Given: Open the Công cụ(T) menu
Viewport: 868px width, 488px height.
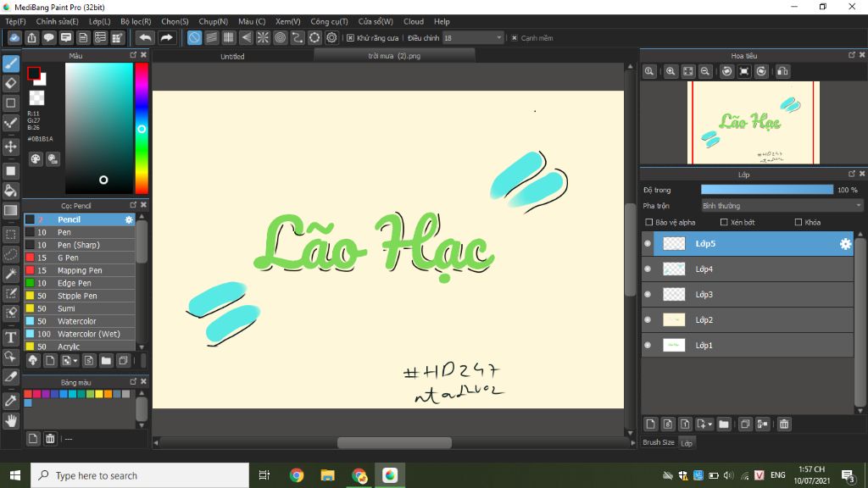Looking at the screenshot, I should (329, 21).
